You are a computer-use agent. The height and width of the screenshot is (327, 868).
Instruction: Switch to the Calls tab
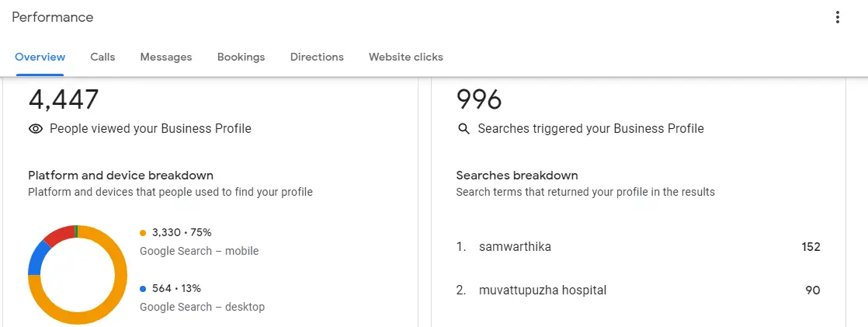103,57
